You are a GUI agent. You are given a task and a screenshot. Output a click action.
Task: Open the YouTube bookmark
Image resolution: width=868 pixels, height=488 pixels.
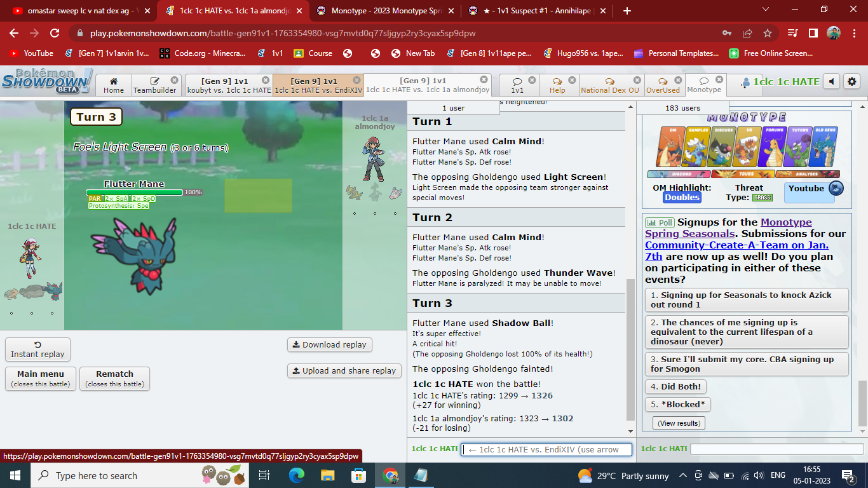tap(31, 53)
